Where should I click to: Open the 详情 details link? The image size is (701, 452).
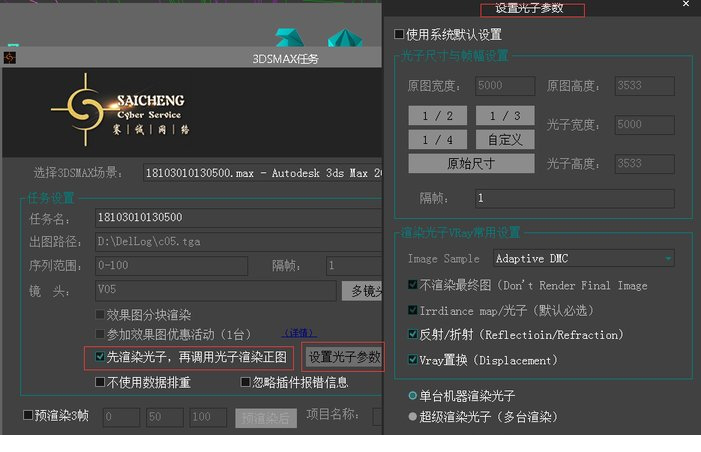(x=299, y=333)
